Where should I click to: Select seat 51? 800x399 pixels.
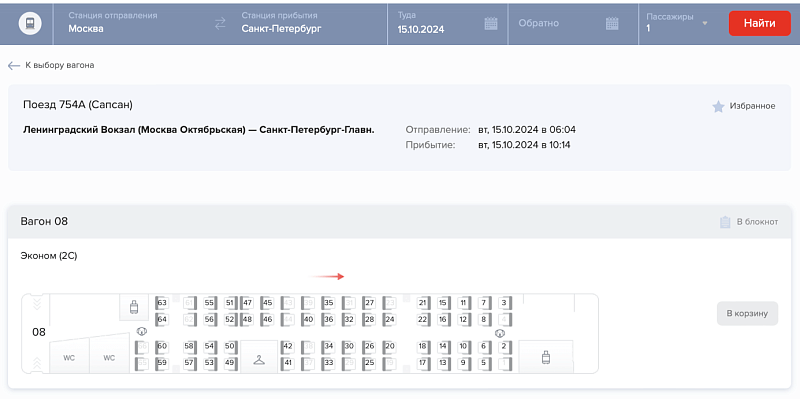tap(230, 303)
